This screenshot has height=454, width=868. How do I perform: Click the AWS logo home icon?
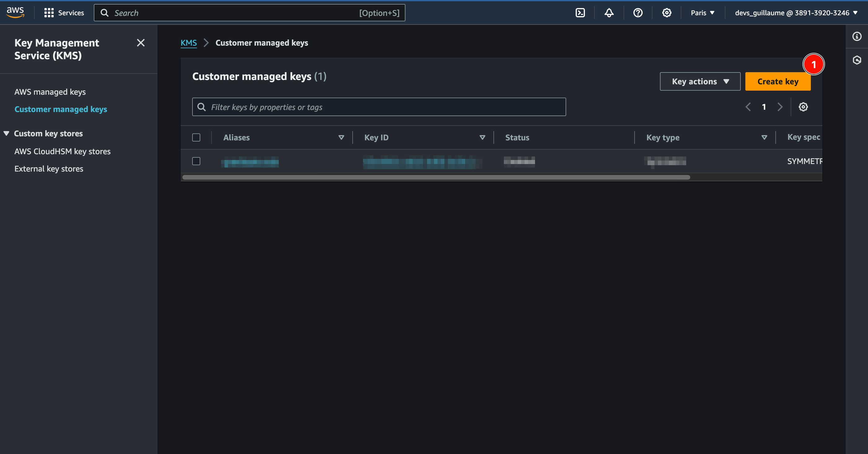(x=15, y=12)
